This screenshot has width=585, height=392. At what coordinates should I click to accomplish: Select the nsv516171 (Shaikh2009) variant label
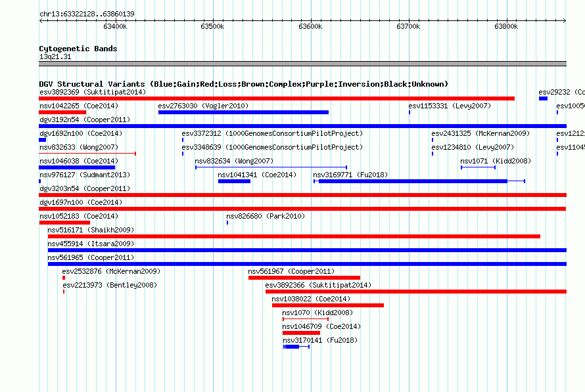coord(91,230)
